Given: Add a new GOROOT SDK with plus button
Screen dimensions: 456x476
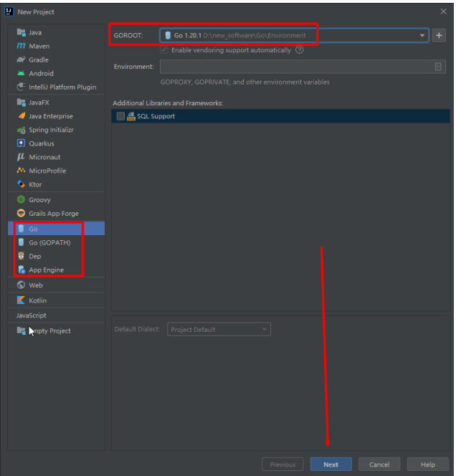Looking at the screenshot, I should [439, 36].
